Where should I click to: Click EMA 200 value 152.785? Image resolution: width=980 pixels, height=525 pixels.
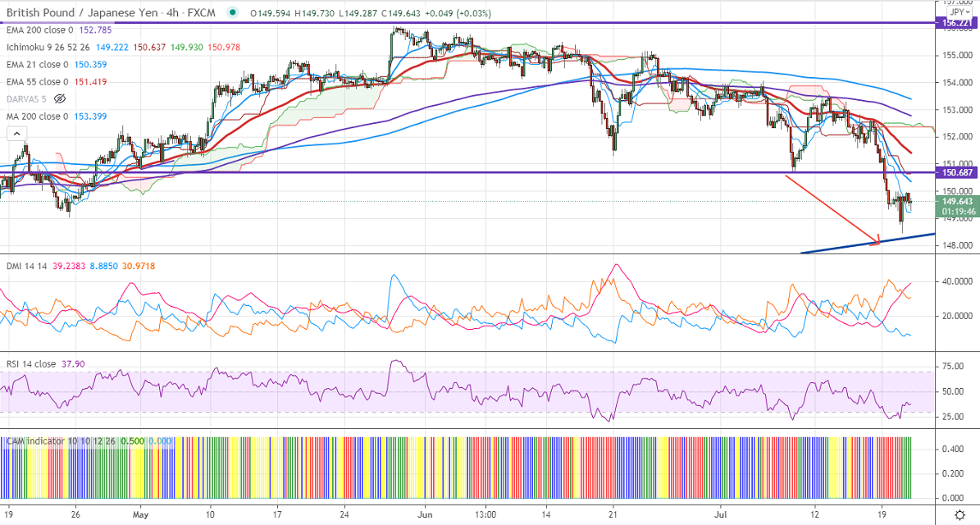tap(96, 30)
